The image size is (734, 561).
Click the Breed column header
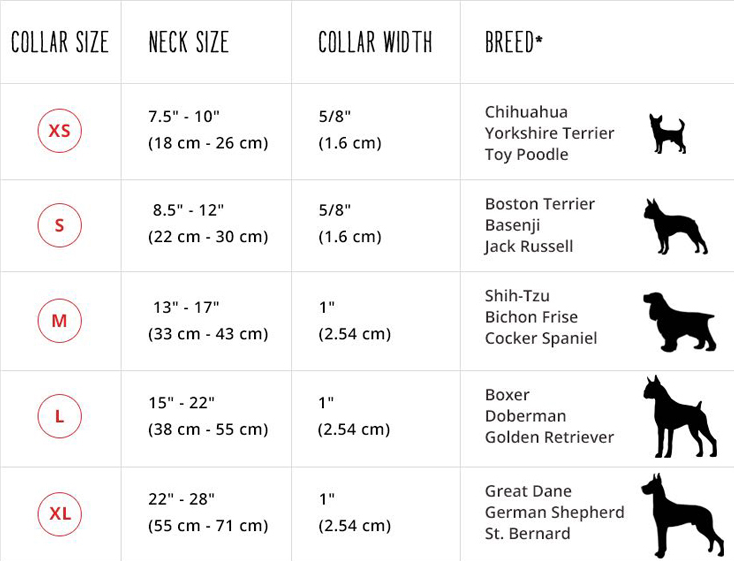click(x=513, y=43)
